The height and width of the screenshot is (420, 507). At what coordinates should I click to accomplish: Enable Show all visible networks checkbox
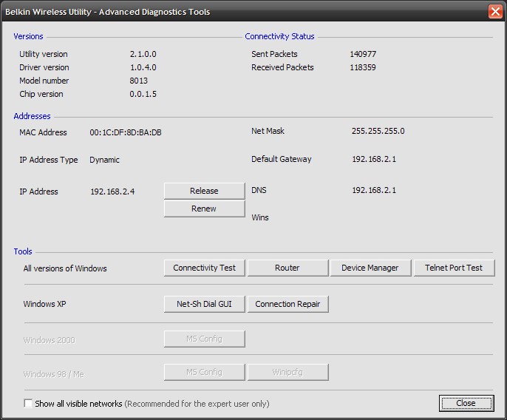pos(28,404)
